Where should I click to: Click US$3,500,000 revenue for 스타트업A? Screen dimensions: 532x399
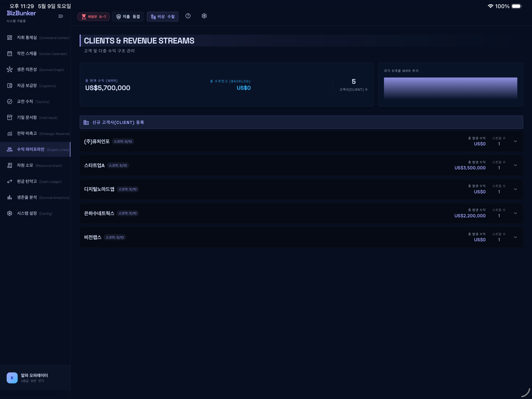coord(470,168)
